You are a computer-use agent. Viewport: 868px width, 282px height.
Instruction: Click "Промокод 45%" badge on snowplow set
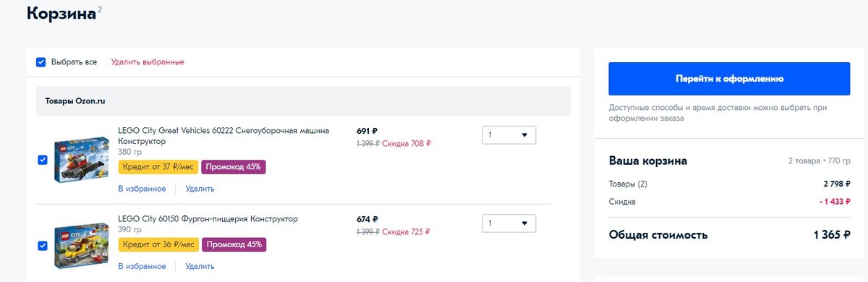(x=234, y=167)
